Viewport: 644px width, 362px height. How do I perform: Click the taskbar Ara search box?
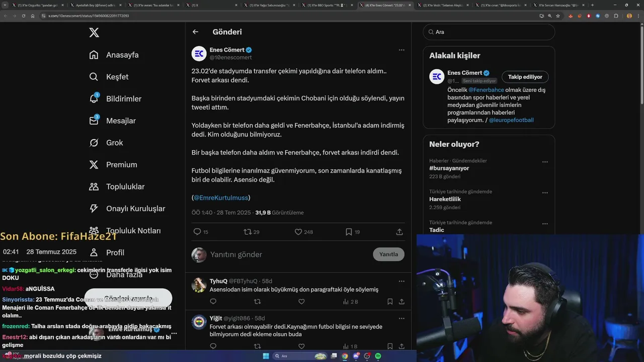[x=300, y=356]
